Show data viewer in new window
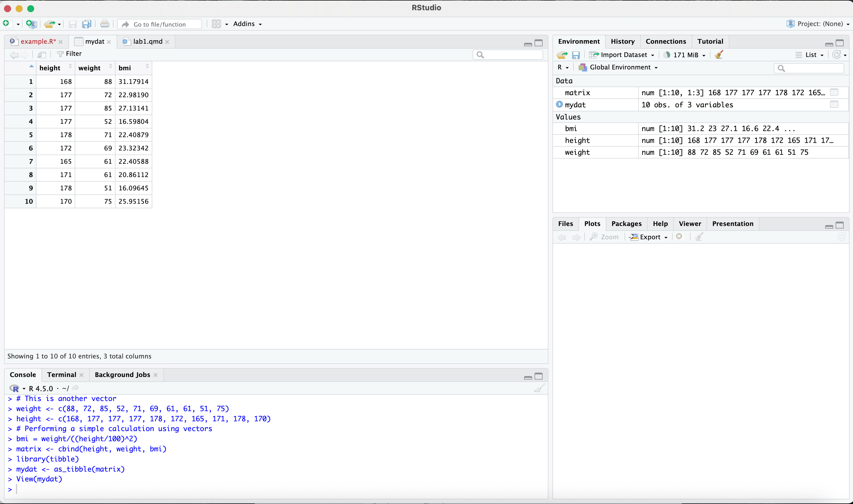Screen dimensions: 853x504 click(42, 54)
